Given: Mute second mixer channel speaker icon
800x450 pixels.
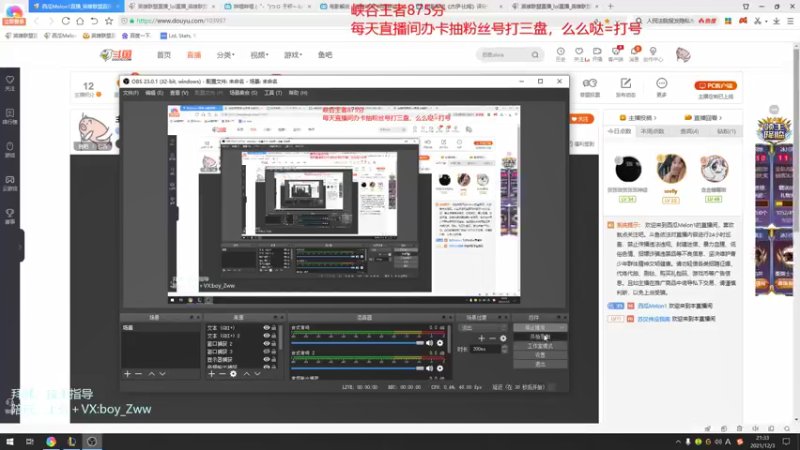Looking at the screenshot, I should pyautogui.click(x=430, y=368).
